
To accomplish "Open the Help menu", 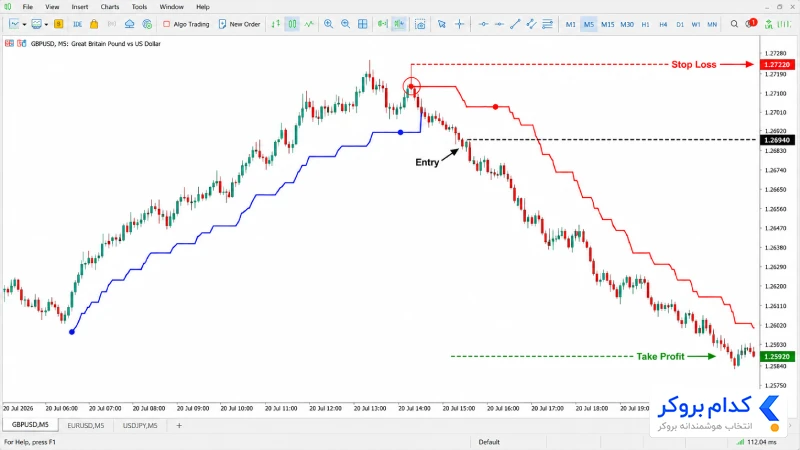I will (x=203, y=7).
